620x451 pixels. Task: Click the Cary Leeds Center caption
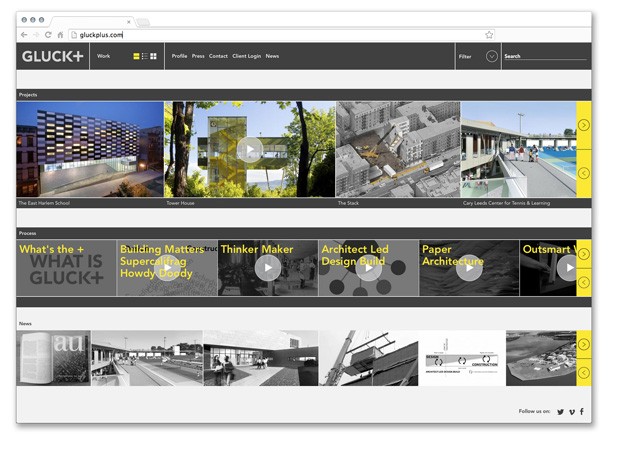click(507, 203)
